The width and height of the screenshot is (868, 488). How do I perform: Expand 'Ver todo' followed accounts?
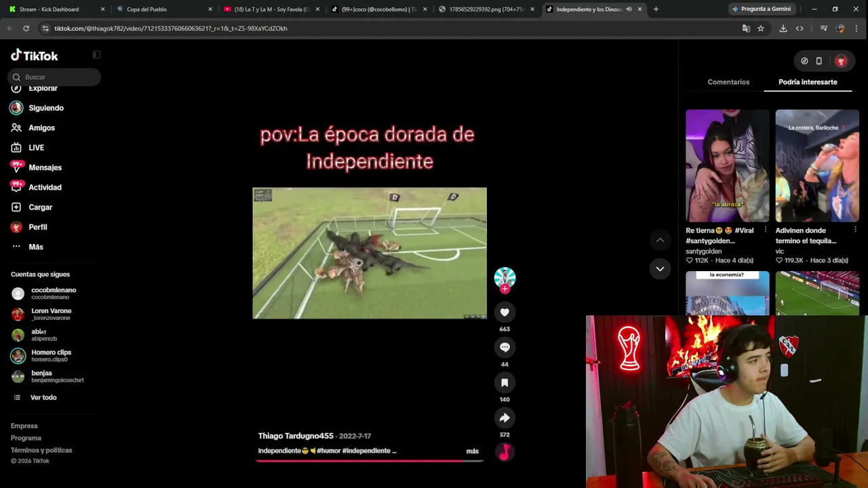43,398
